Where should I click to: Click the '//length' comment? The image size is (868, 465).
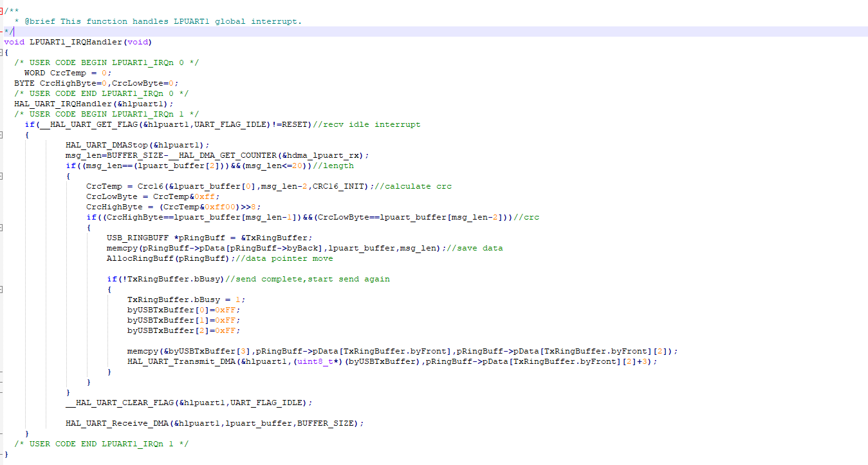tap(333, 166)
